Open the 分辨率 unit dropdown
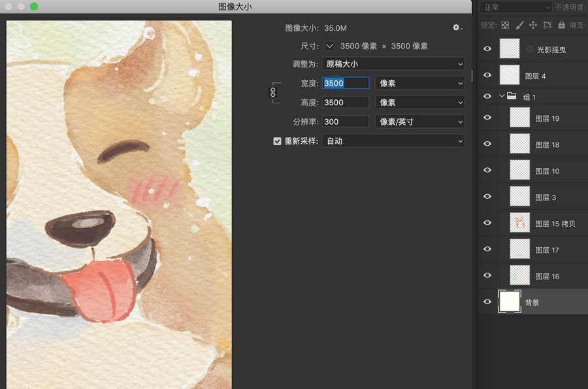Screen dimensions: 588x389 click(420, 122)
